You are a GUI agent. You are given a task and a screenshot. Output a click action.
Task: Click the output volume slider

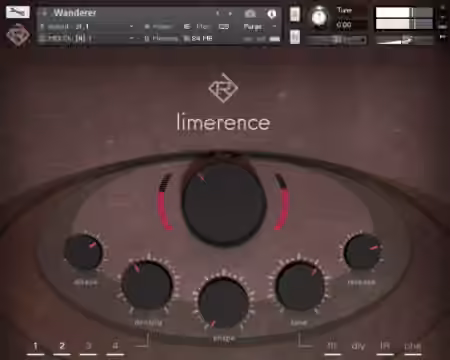click(404, 40)
